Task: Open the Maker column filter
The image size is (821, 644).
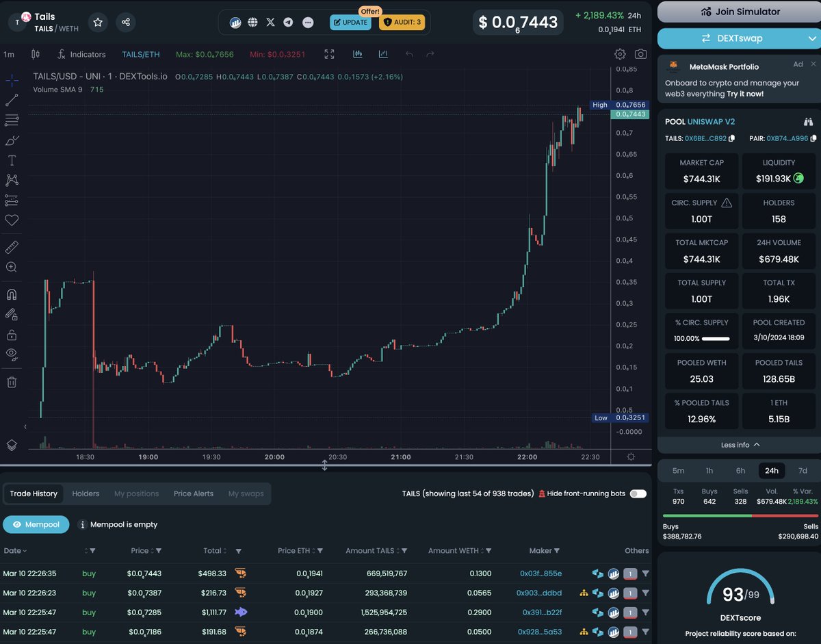Action: click(x=556, y=551)
